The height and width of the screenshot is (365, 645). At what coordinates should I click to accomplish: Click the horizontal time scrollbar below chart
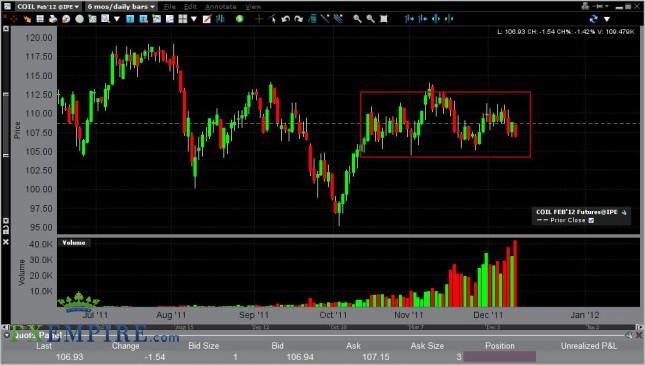pyautogui.click(x=323, y=327)
